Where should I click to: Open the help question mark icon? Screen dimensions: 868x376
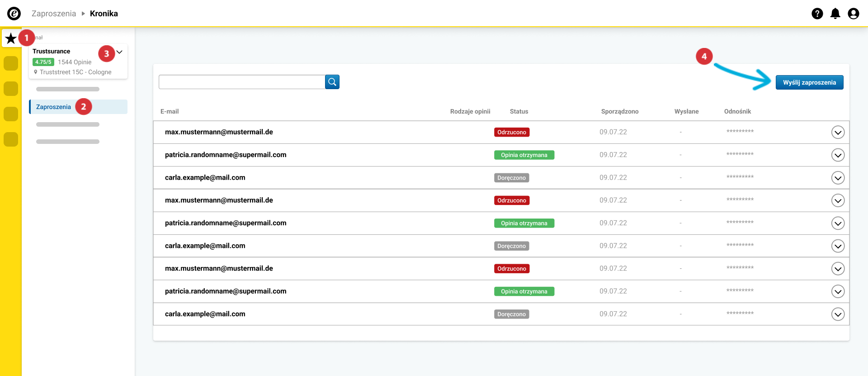coord(817,14)
